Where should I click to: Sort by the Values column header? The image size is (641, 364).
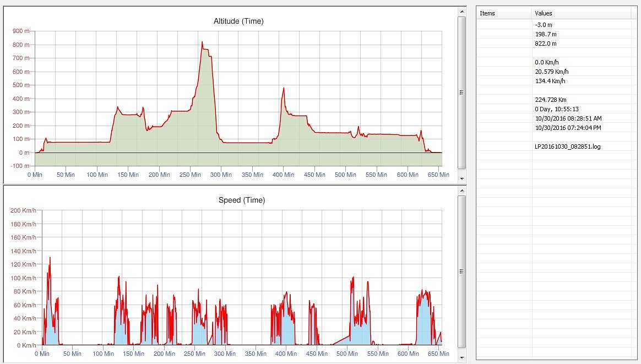[x=584, y=13]
